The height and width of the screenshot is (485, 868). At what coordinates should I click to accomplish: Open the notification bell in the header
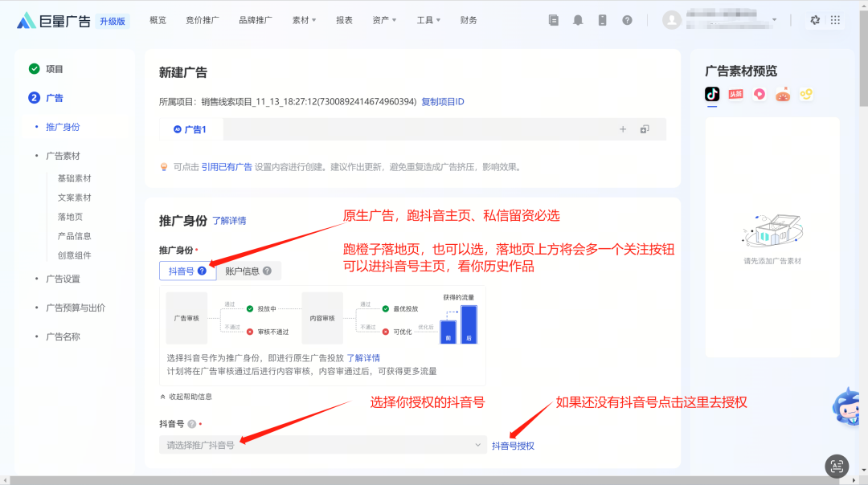pos(578,21)
